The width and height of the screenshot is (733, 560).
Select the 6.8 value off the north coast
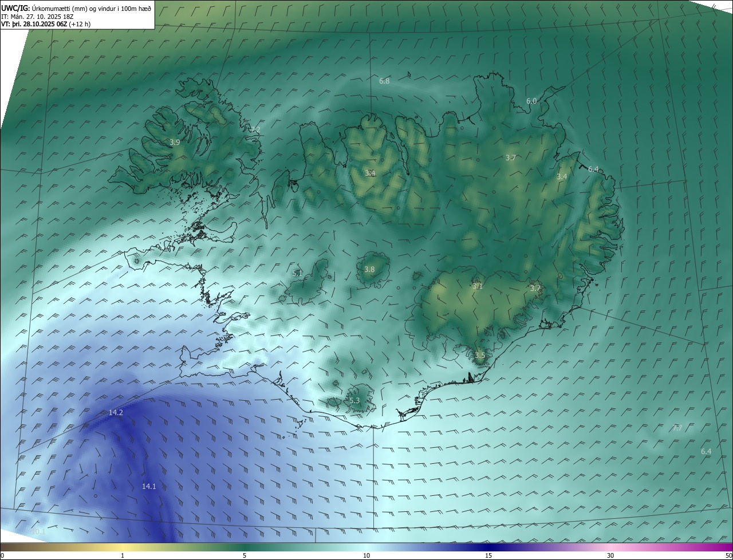pyautogui.click(x=384, y=81)
